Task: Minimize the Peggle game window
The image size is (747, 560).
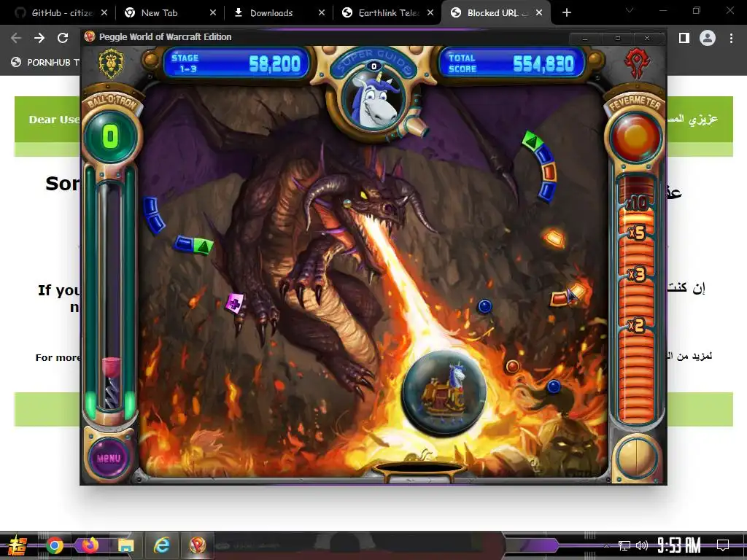Action: point(585,39)
